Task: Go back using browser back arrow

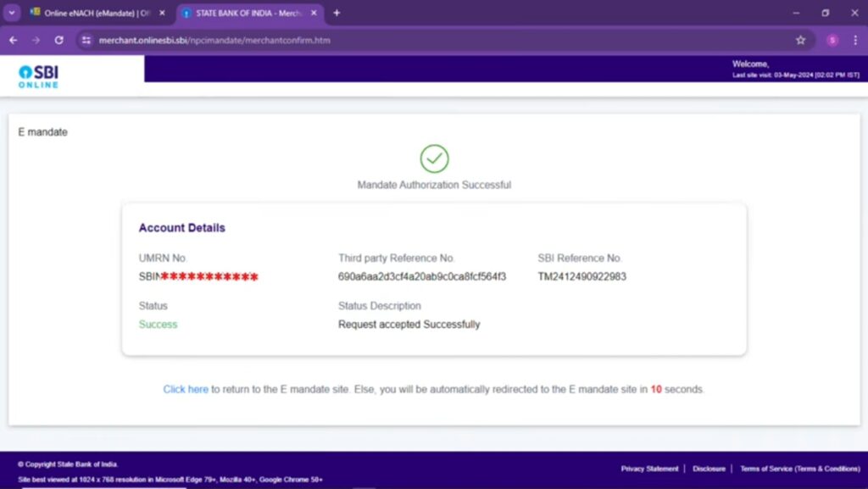Action: click(14, 41)
